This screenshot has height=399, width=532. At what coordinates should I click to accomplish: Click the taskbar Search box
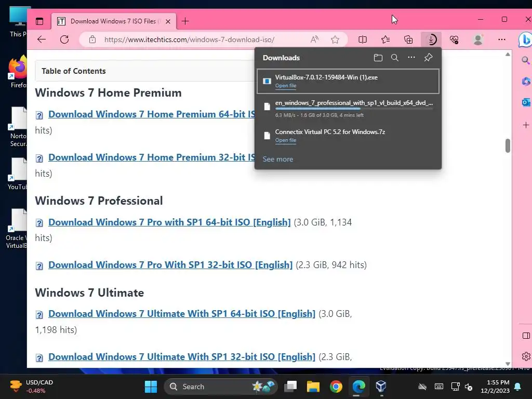220,387
